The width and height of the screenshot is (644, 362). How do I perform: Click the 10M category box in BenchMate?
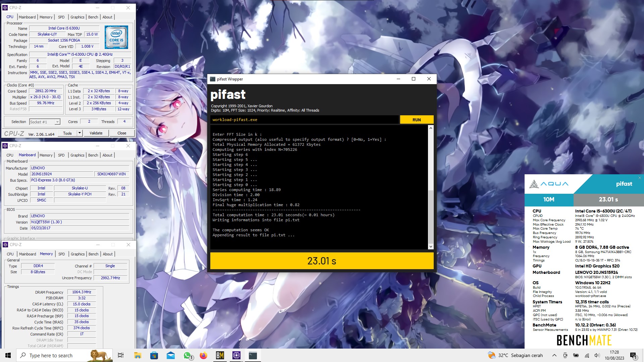tap(549, 199)
